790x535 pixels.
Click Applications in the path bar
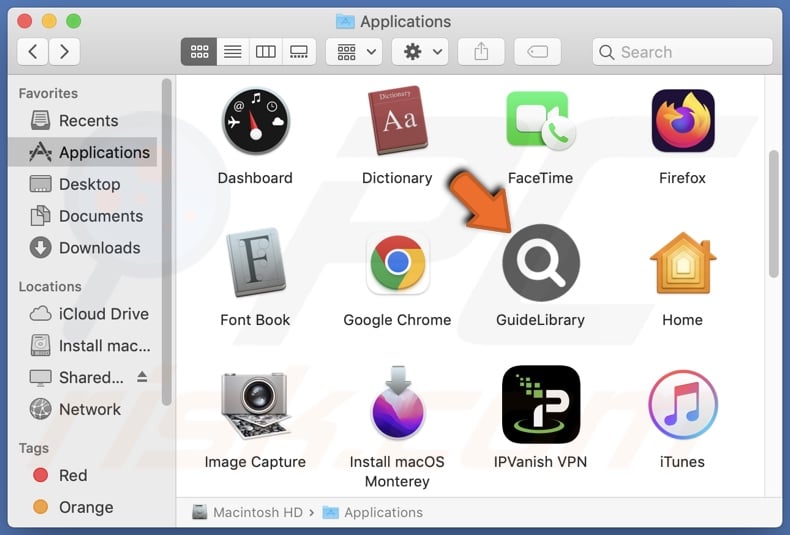[x=373, y=512]
